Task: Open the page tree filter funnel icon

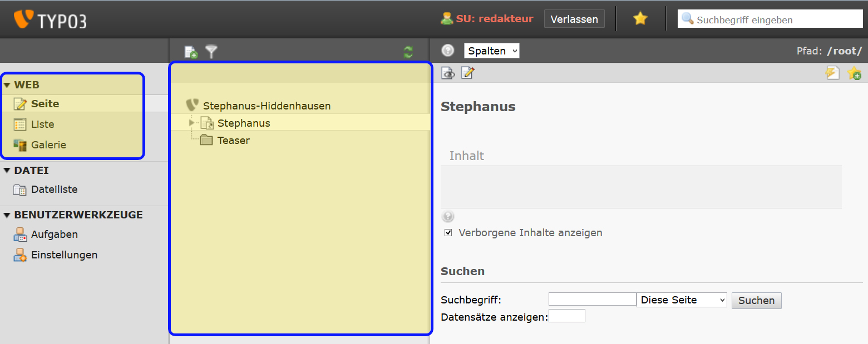Action: click(x=211, y=52)
